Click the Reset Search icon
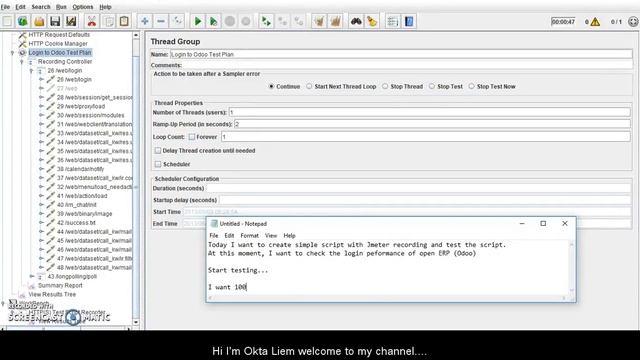Viewport: 640px width, 360px height. (372, 21)
